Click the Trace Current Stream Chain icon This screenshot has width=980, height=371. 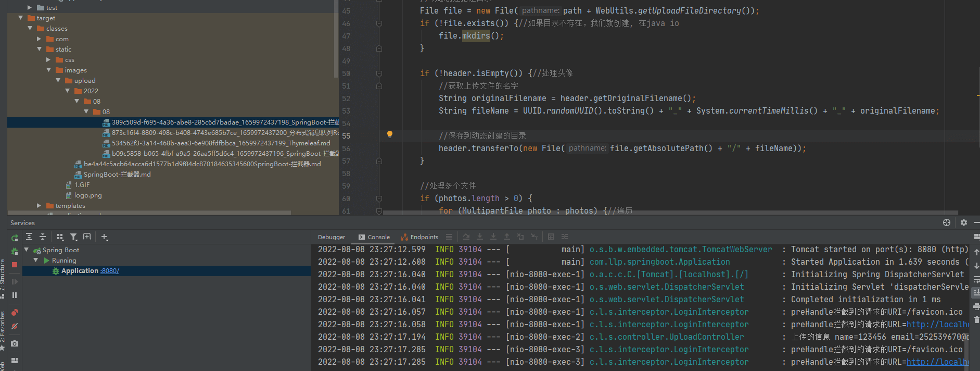[x=565, y=237]
